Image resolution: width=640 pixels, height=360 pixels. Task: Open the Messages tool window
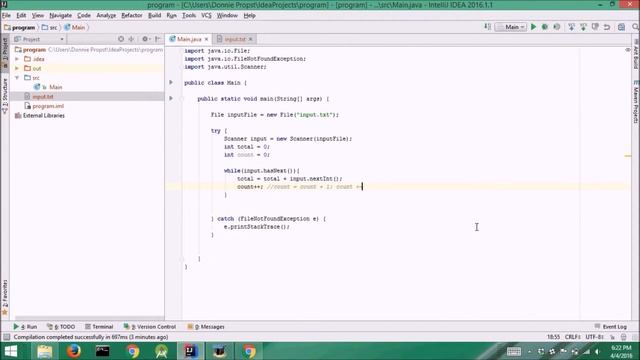pos(206,327)
